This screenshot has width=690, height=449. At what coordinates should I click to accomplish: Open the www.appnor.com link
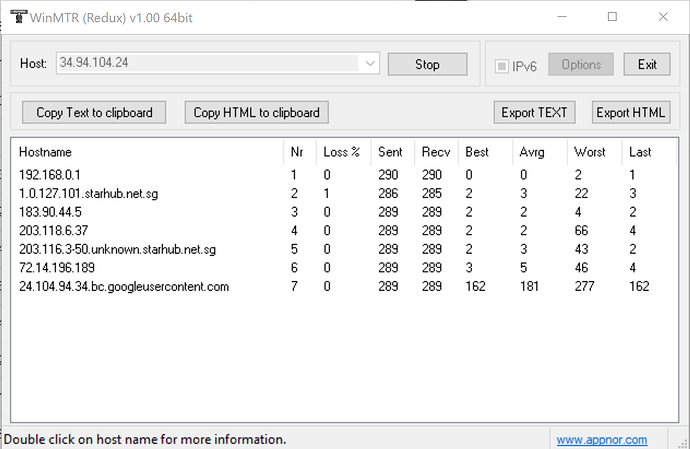tap(601, 440)
